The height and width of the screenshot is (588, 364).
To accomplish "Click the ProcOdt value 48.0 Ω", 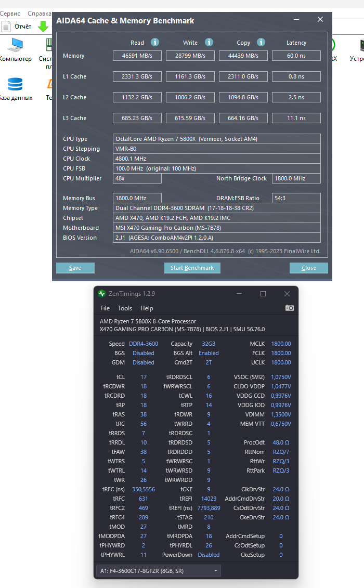I will click(x=281, y=442).
